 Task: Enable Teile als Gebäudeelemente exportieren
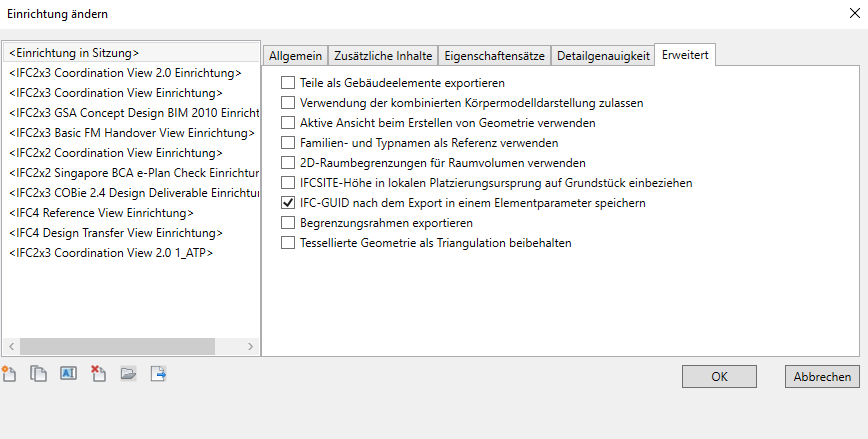click(288, 83)
